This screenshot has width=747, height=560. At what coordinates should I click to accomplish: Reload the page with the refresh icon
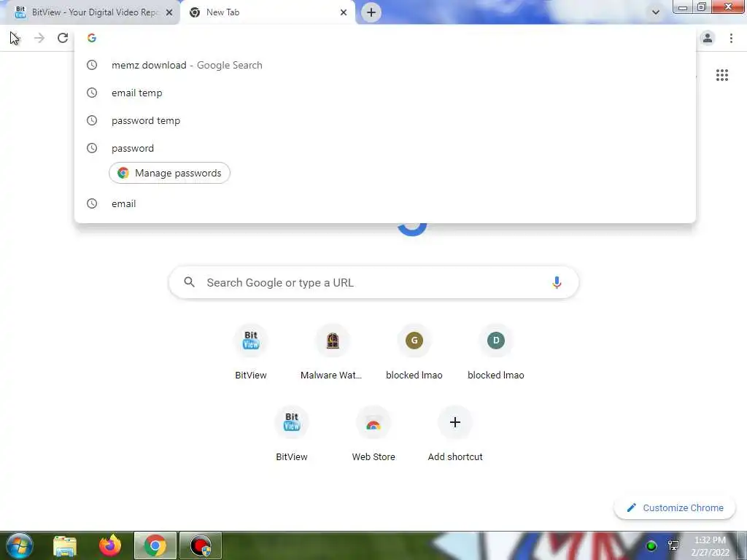pos(63,38)
